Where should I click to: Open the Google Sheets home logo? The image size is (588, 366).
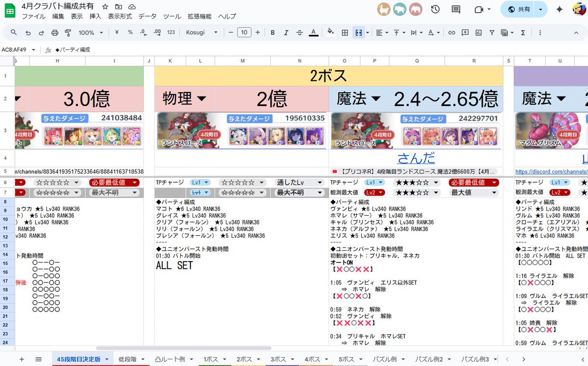[x=11, y=11]
